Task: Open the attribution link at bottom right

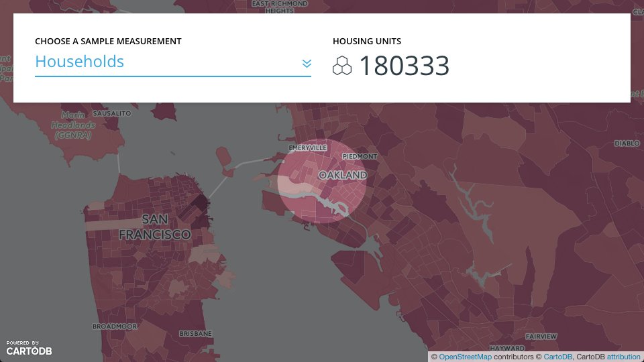Action: tap(623, 357)
